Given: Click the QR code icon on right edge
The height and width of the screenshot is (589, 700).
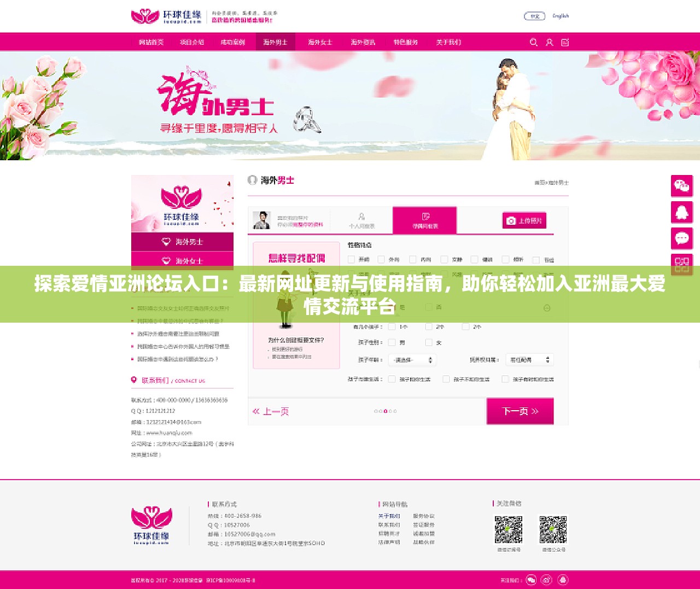Looking at the screenshot, I should pos(682,265).
